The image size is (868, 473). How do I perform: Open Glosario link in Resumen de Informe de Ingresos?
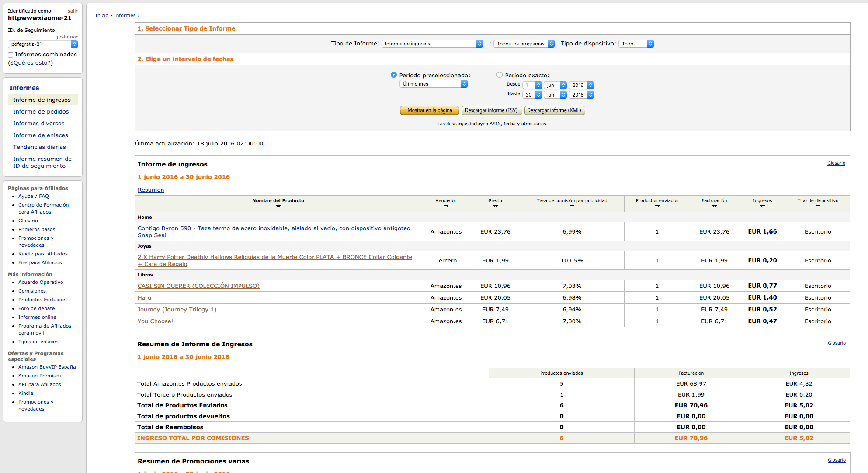point(837,343)
